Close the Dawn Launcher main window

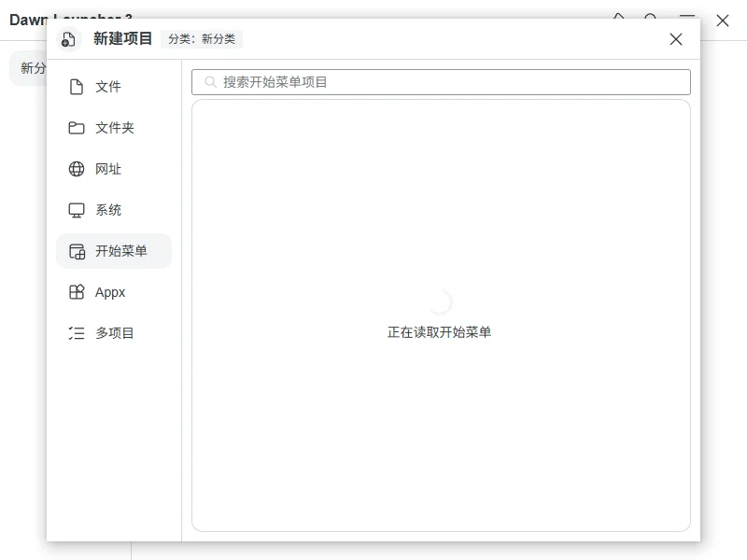(x=723, y=21)
